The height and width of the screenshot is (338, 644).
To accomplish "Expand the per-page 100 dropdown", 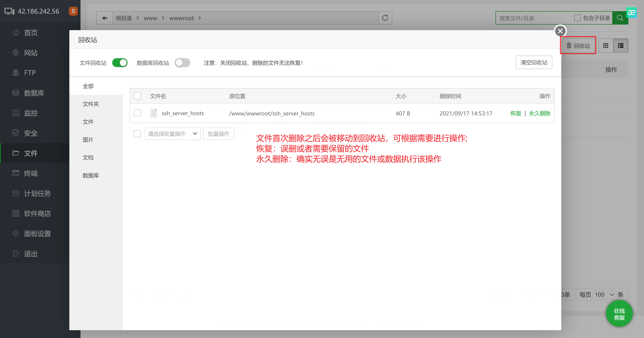I will click(604, 294).
